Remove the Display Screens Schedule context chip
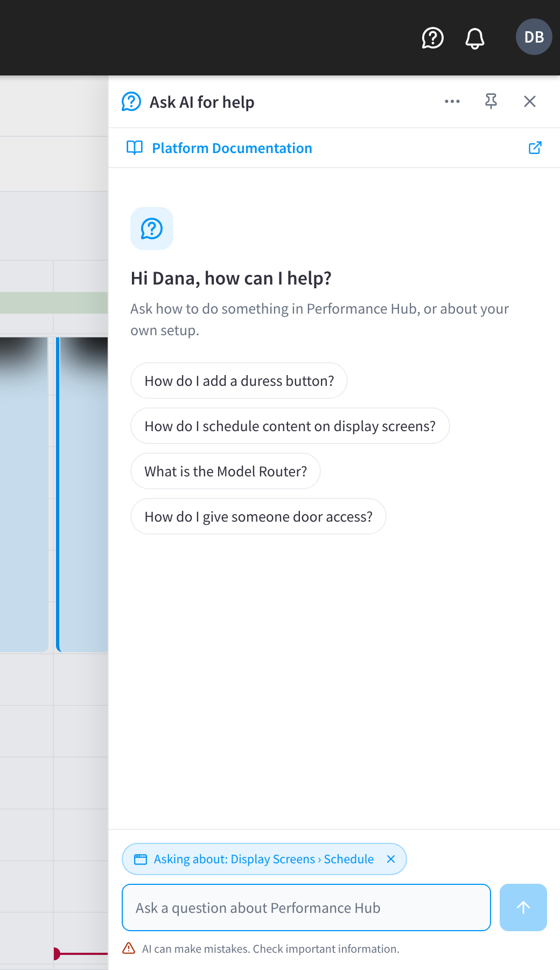 coord(391,859)
